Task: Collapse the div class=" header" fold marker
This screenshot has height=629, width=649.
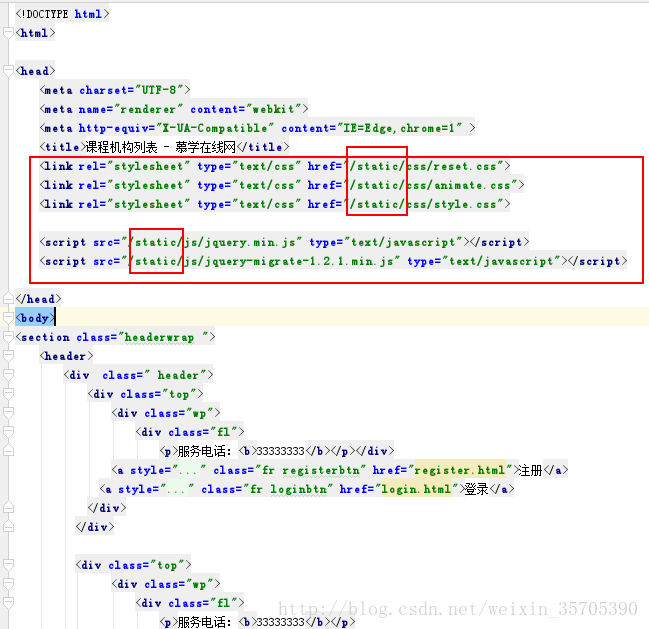Action: (x=8, y=375)
